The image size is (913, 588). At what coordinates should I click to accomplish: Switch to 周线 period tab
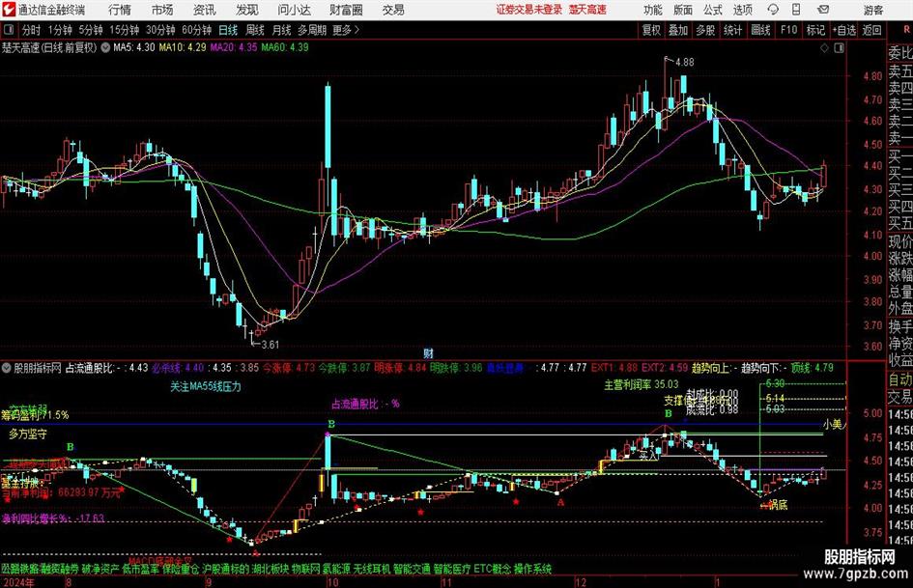[255, 30]
